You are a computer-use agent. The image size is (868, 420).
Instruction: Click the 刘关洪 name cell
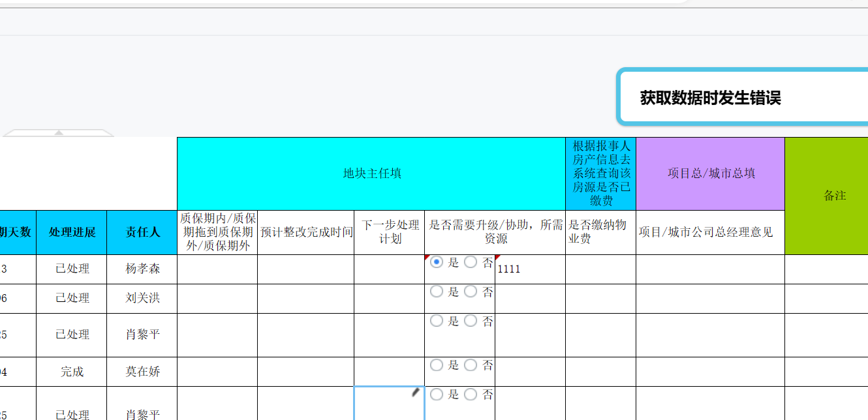[x=142, y=299]
